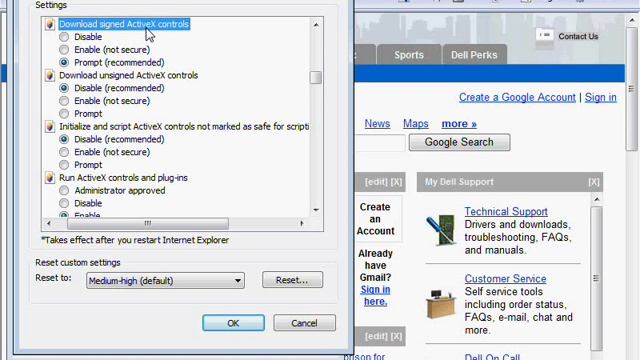Click the Reset... button

(x=292, y=280)
